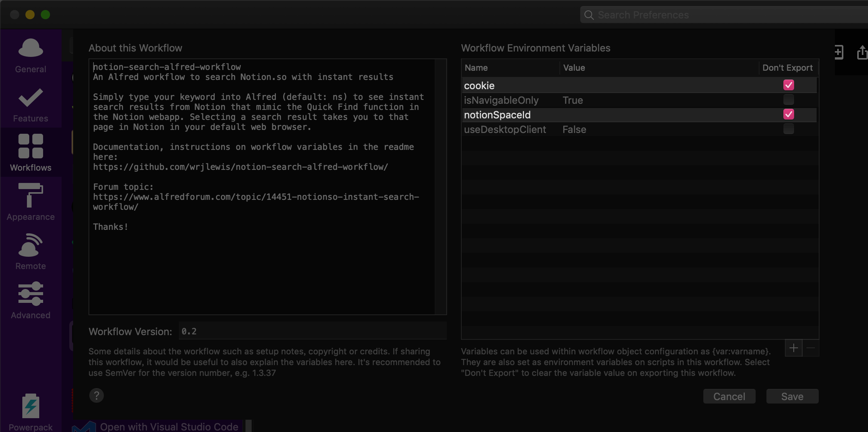Open the Powerpack tab
This screenshot has width=868, height=432.
pos(30,412)
